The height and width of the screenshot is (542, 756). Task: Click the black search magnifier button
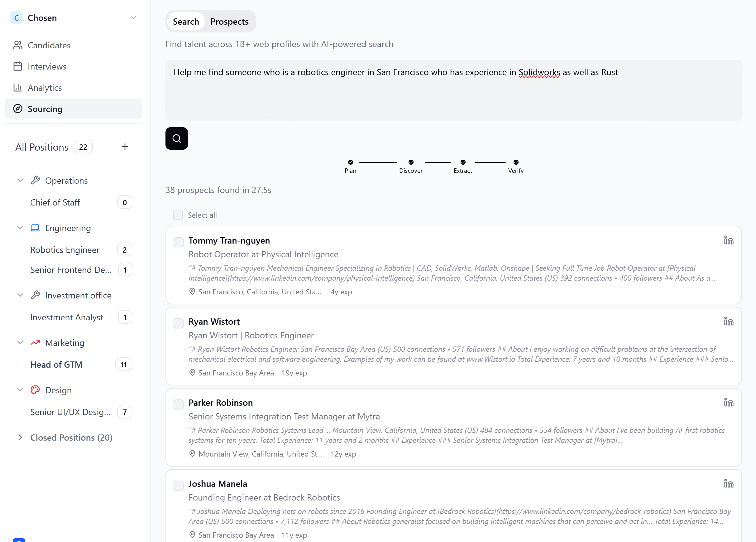(x=176, y=138)
